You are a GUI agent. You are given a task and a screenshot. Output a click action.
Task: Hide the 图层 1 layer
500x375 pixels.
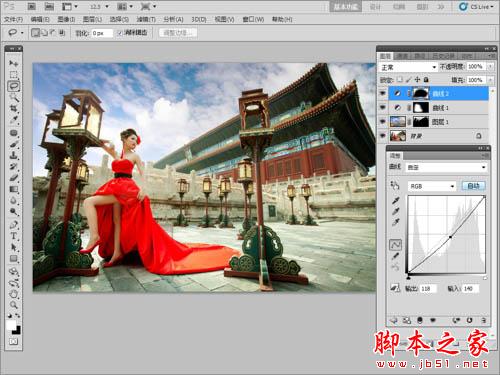click(382, 122)
